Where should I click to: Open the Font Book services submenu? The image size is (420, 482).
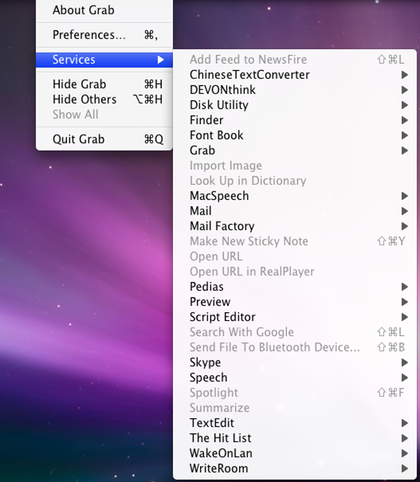(295, 135)
